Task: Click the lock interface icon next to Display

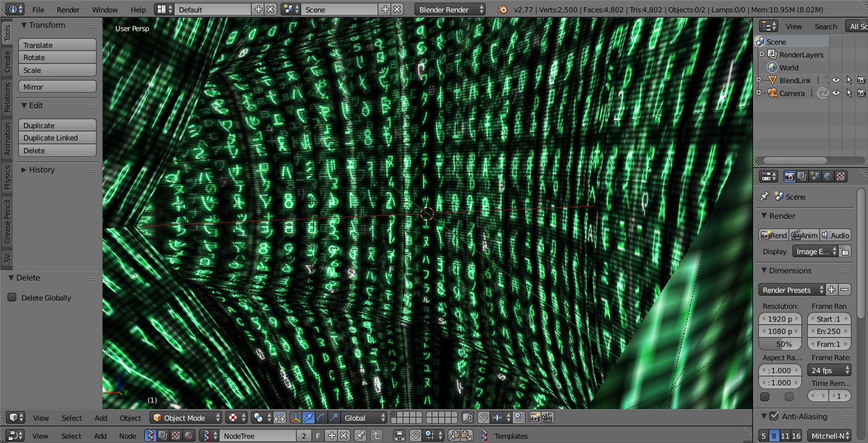Action: tap(845, 252)
